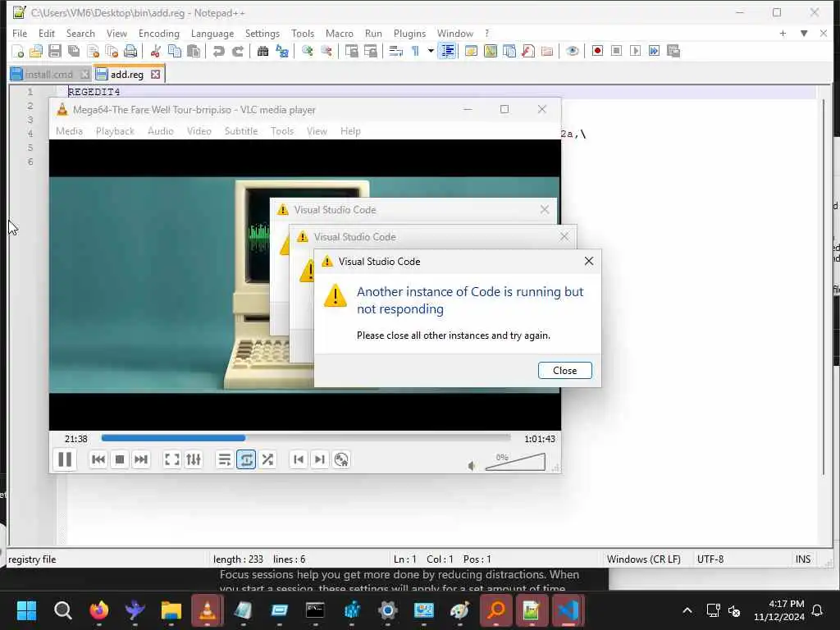Click the Save Recorded Macro icon
This screenshot has height=630, width=840.
673,51
